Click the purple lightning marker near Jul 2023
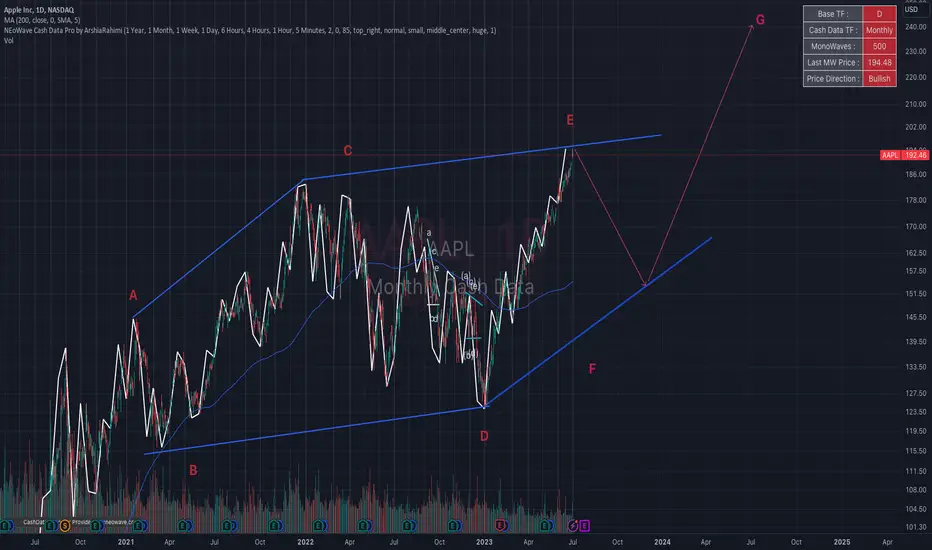The height and width of the screenshot is (550, 932). point(573,526)
